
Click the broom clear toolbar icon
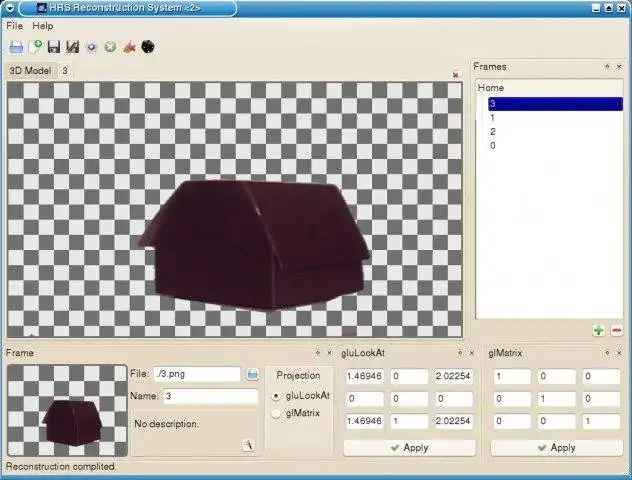coord(129,46)
